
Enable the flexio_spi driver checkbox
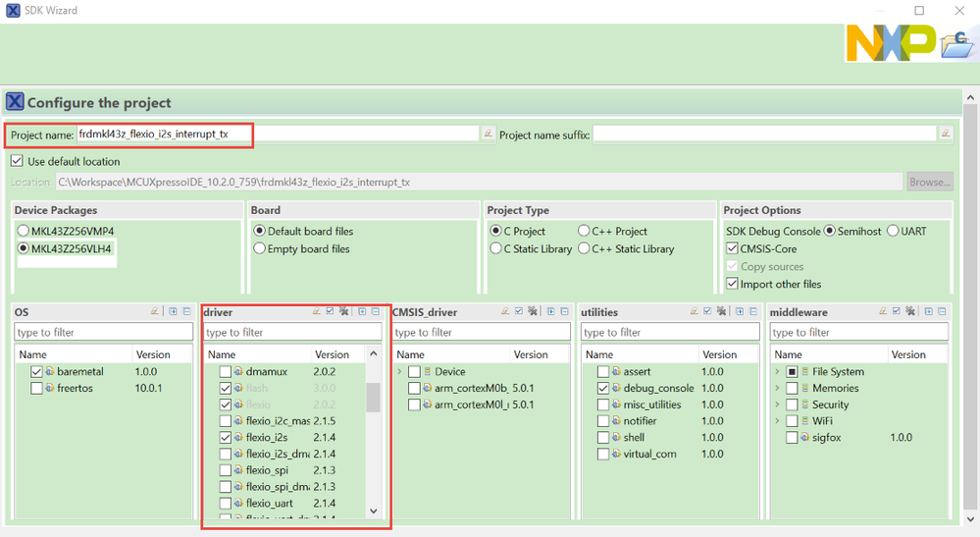click(225, 470)
